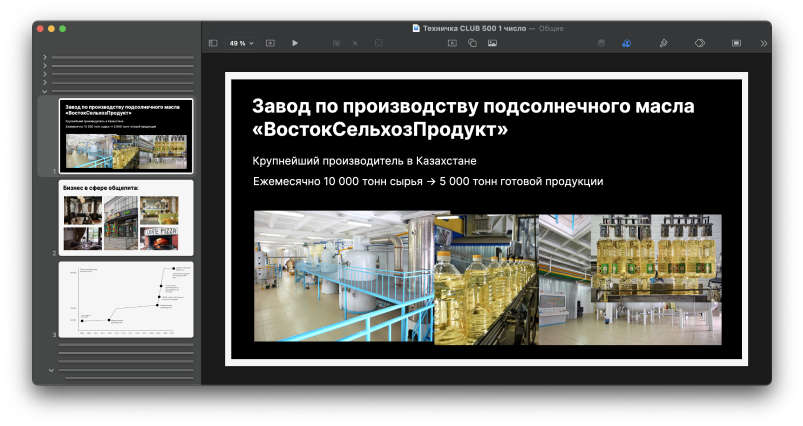Show more toolbar items with double chevron

pyautogui.click(x=764, y=44)
